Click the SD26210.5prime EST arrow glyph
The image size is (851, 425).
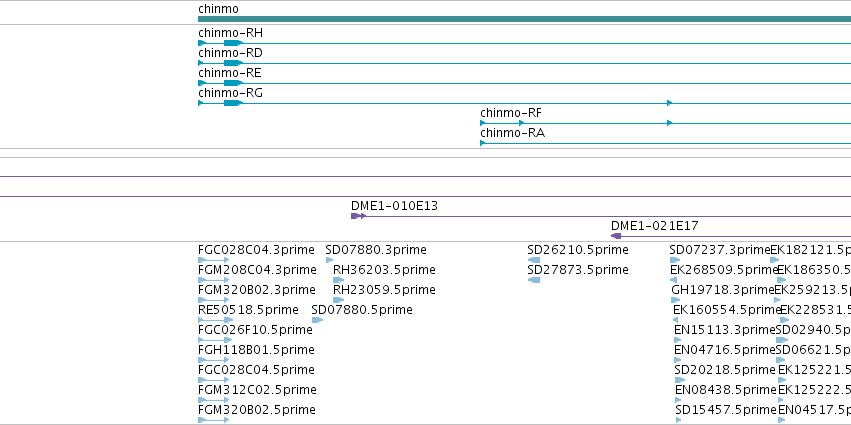pos(534,260)
